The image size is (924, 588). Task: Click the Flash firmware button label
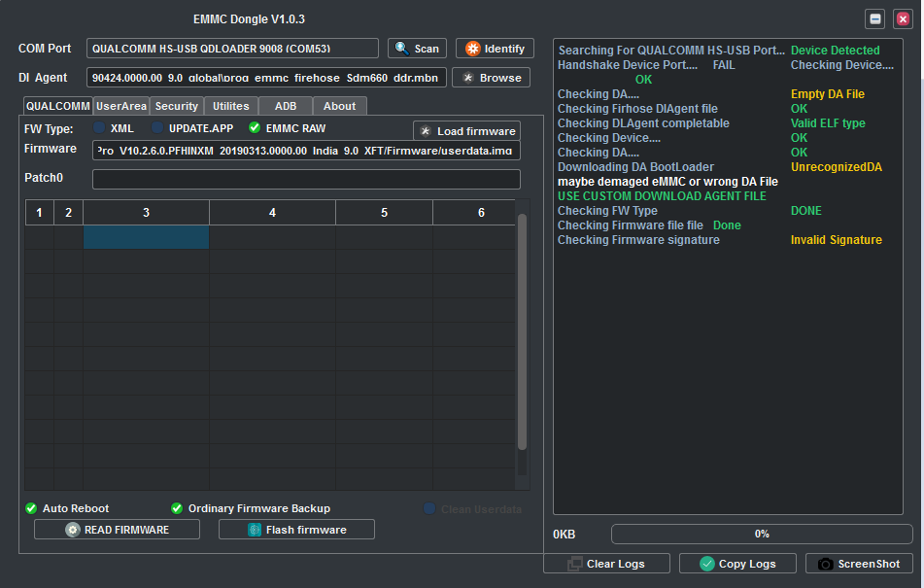tap(306, 530)
